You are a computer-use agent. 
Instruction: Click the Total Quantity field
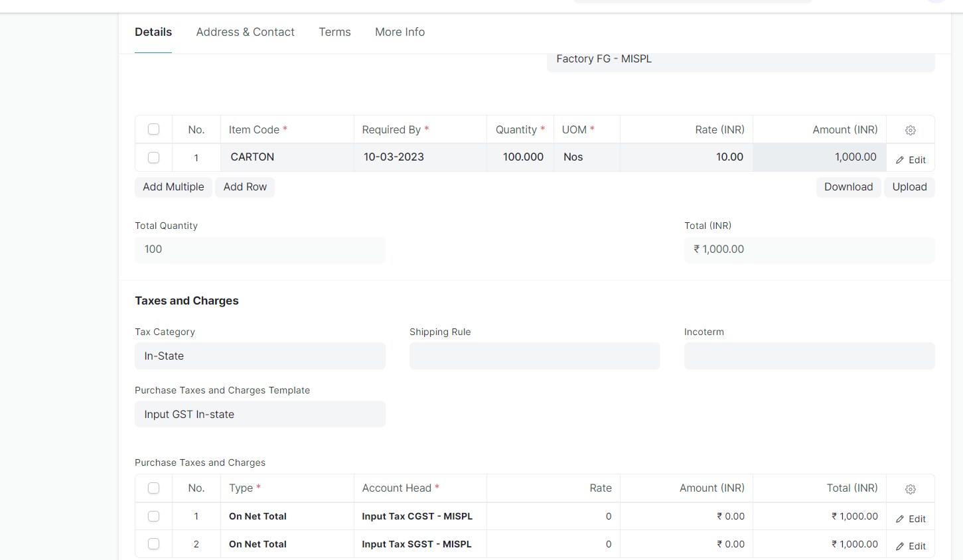coord(259,249)
